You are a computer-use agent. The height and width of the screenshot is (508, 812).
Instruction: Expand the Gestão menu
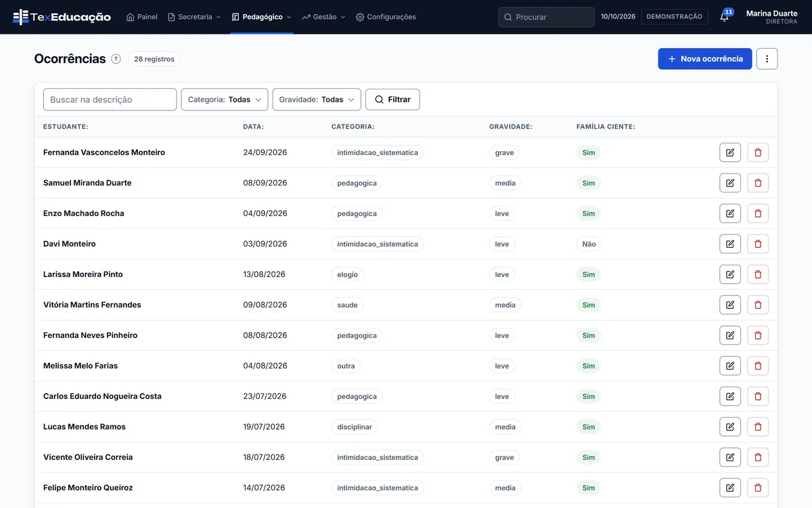(323, 17)
